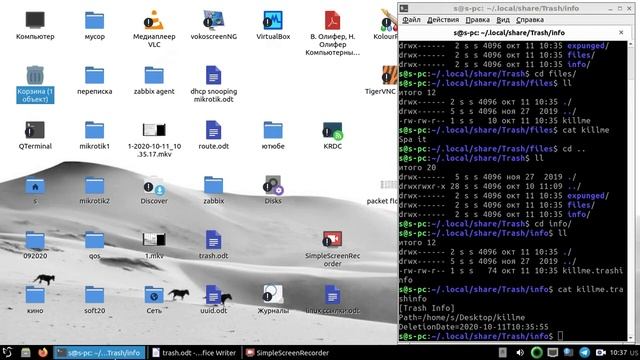Viewport: 640px width, 360px height.
Task: Open the zabbix agent folder
Action: pos(154,80)
